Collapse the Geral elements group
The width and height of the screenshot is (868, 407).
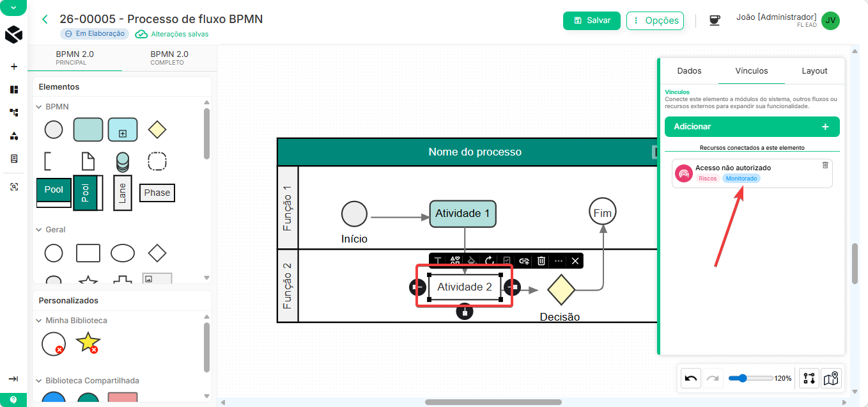pos(39,230)
